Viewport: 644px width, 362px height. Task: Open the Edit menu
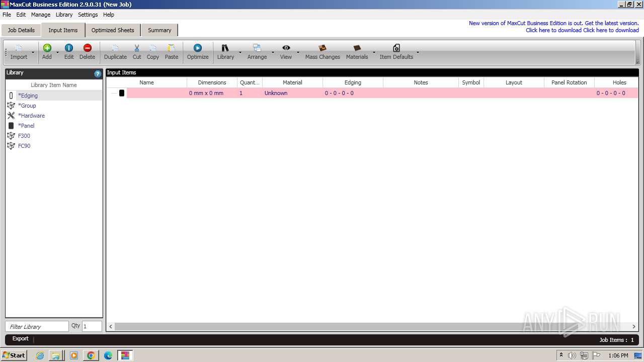(21, 15)
